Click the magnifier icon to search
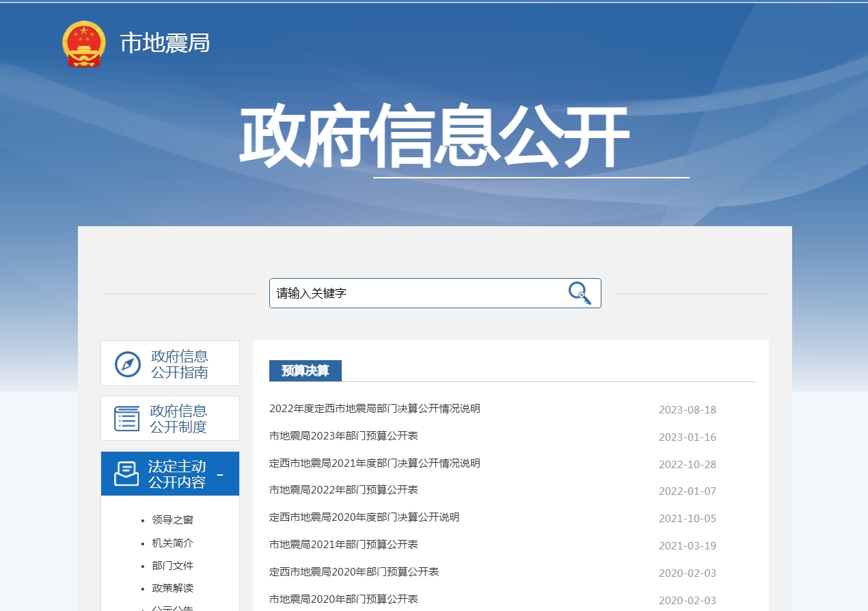 579,293
